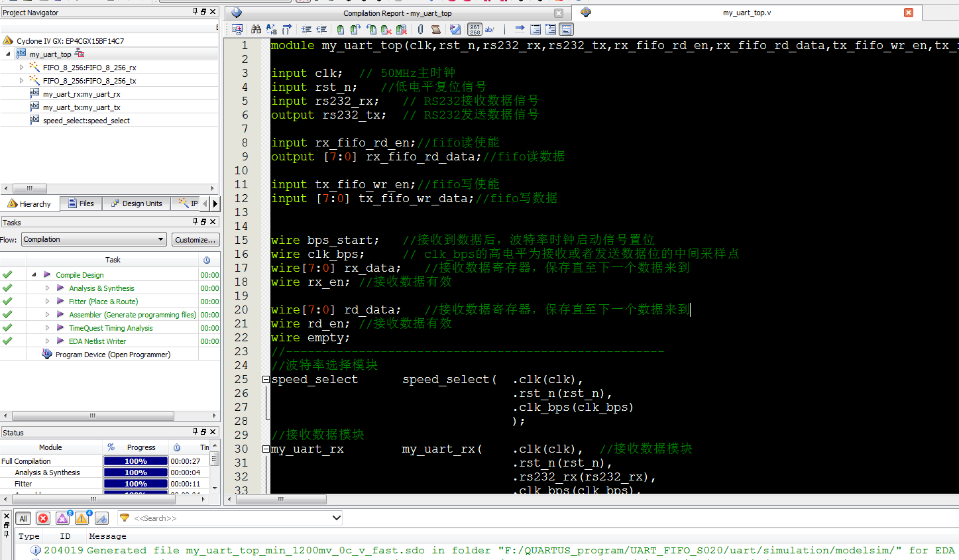Image resolution: width=959 pixels, height=560 pixels.
Task: Expand TimeQuest Timing Analysis task
Action: coord(47,327)
